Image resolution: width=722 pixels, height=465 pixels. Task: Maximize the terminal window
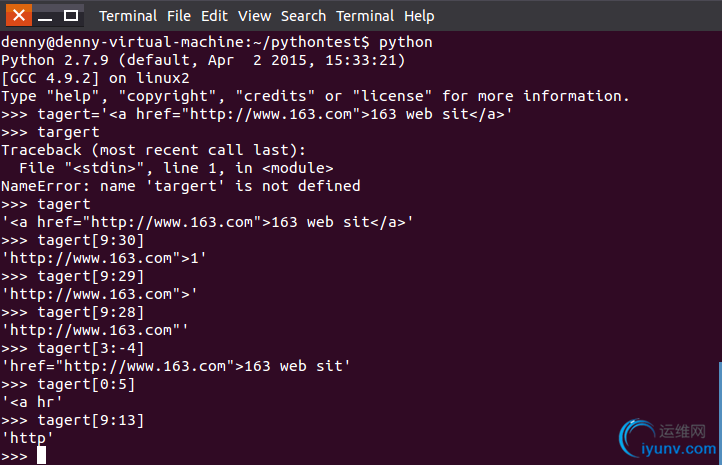(70, 16)
